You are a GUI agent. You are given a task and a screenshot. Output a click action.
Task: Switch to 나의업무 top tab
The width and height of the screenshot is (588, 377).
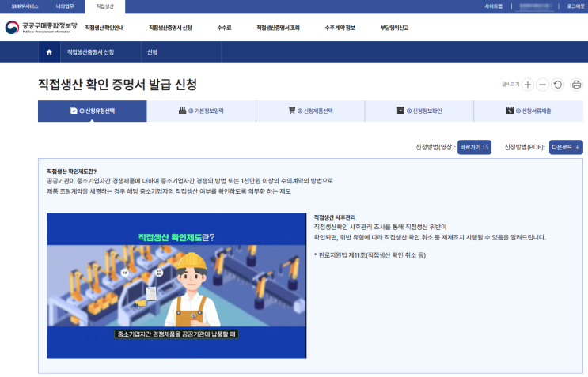tap(65, 6)
